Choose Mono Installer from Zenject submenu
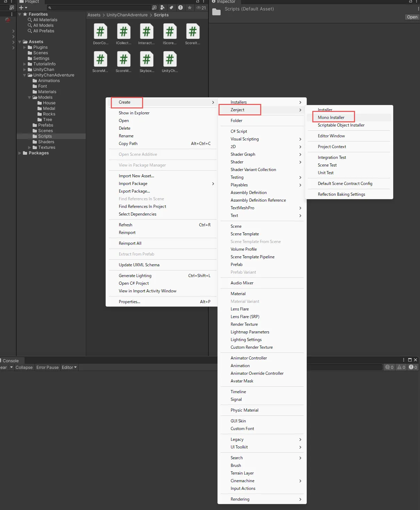This screenshot has height=510, width=420. click(331, 118)
